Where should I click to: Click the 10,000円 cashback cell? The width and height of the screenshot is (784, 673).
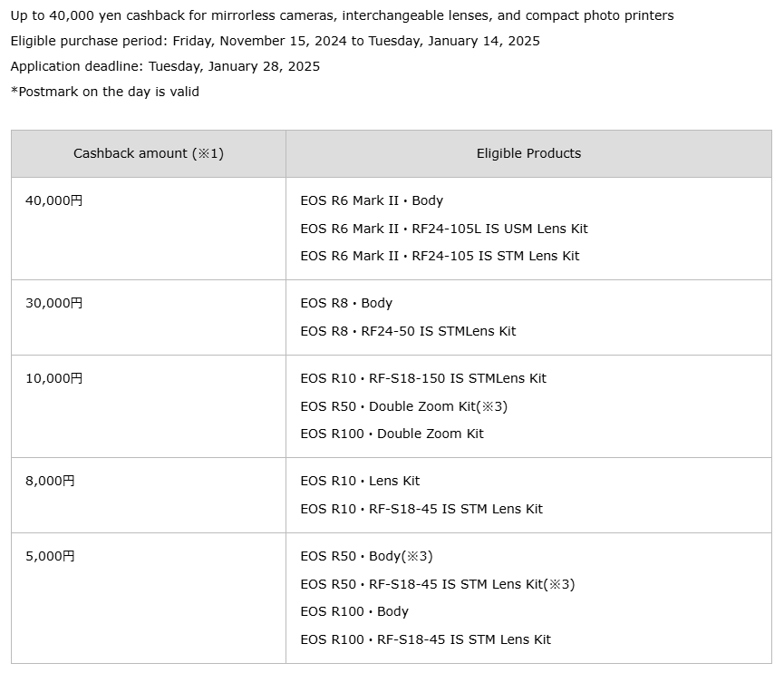pos(54,378)
